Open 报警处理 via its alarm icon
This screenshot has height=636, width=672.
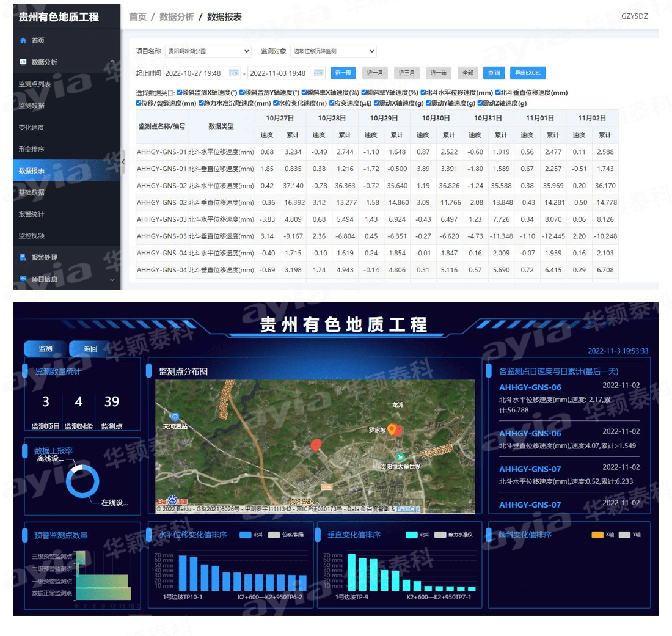point(22,257)
